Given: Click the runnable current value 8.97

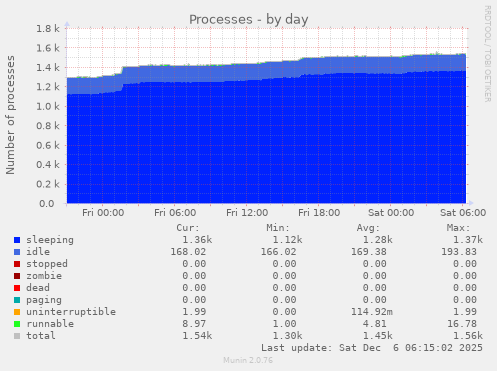Looking at the screenshot, I should pos(194,324).
